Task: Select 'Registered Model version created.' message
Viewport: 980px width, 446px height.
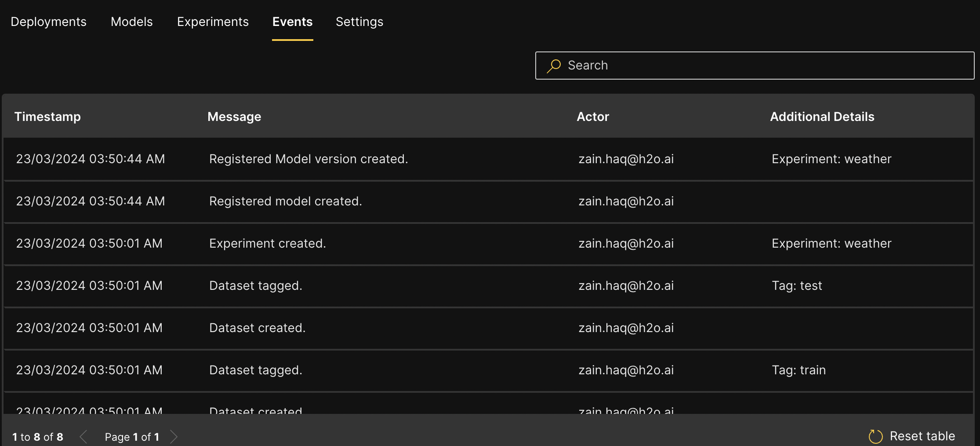Action: click(309, 159)
